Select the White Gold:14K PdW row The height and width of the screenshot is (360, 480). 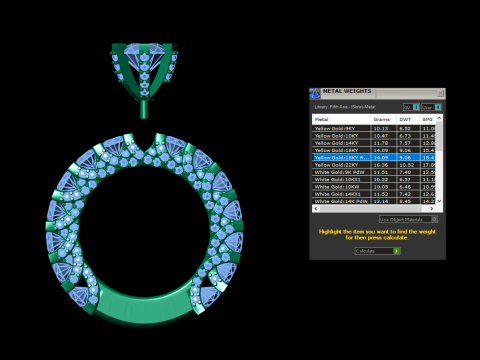point(374,201)
